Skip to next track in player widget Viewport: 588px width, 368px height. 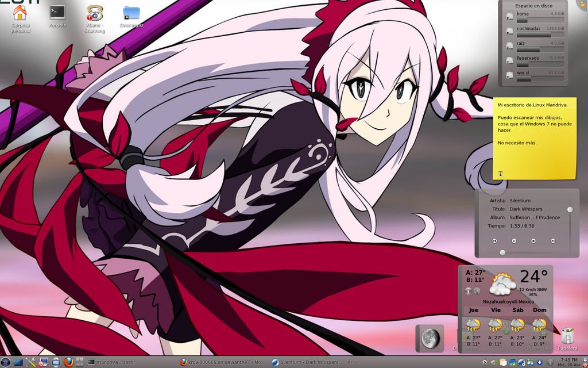coord(553,241)
